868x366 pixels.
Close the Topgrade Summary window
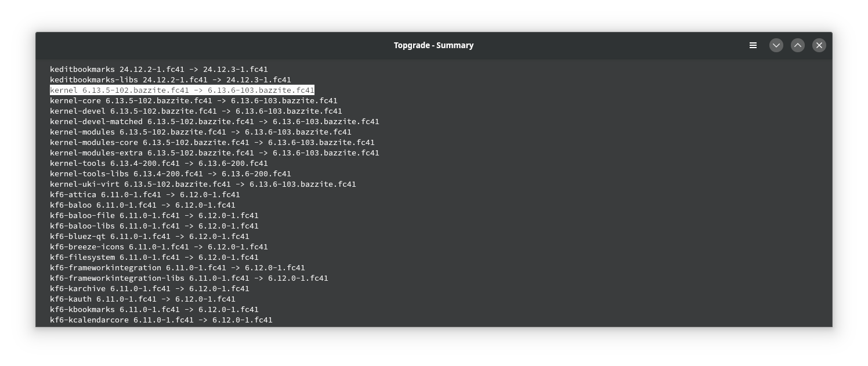(819, 45)
